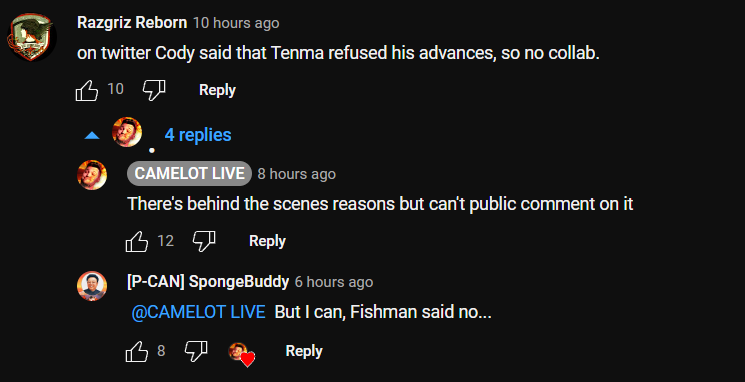Like SpongeBuddy's reply with thumbs up
745x382 pixels.
coord(137,352)
